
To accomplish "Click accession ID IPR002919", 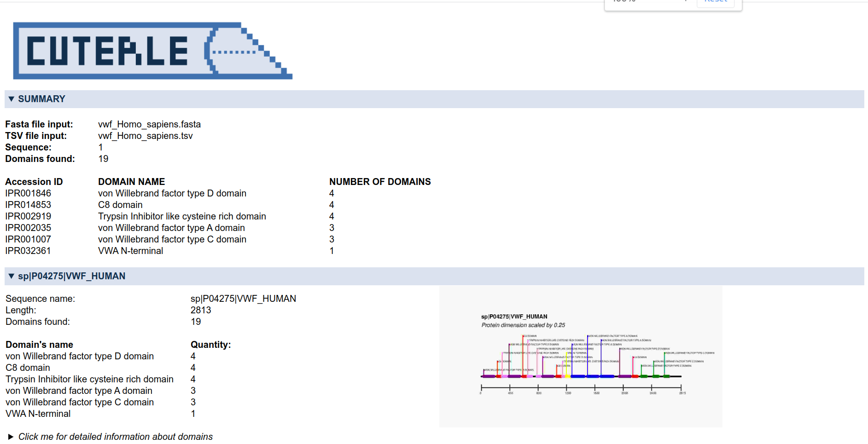I will pyautogui.click(x=28, y=216).
